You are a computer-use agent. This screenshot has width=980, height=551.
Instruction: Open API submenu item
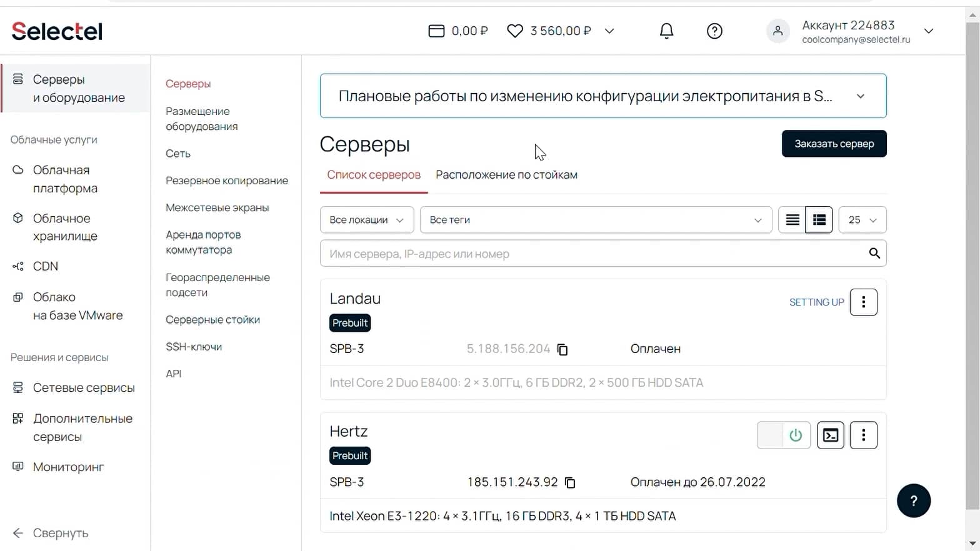[174, 374]
